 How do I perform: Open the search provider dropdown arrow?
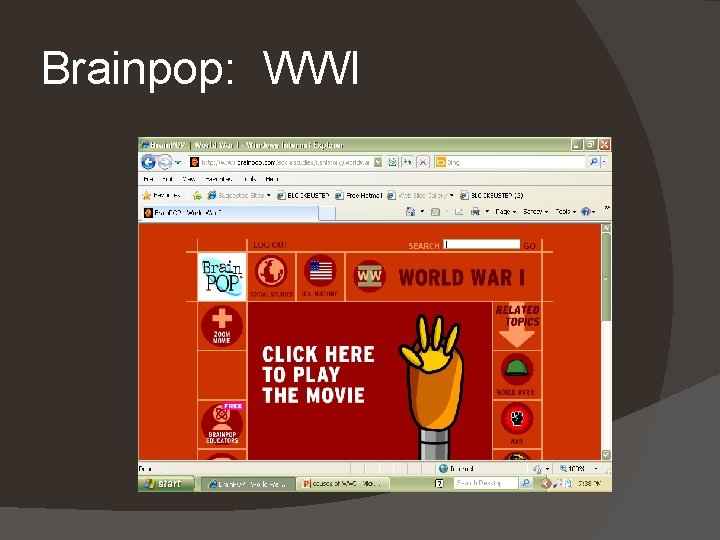click(604, 162)
